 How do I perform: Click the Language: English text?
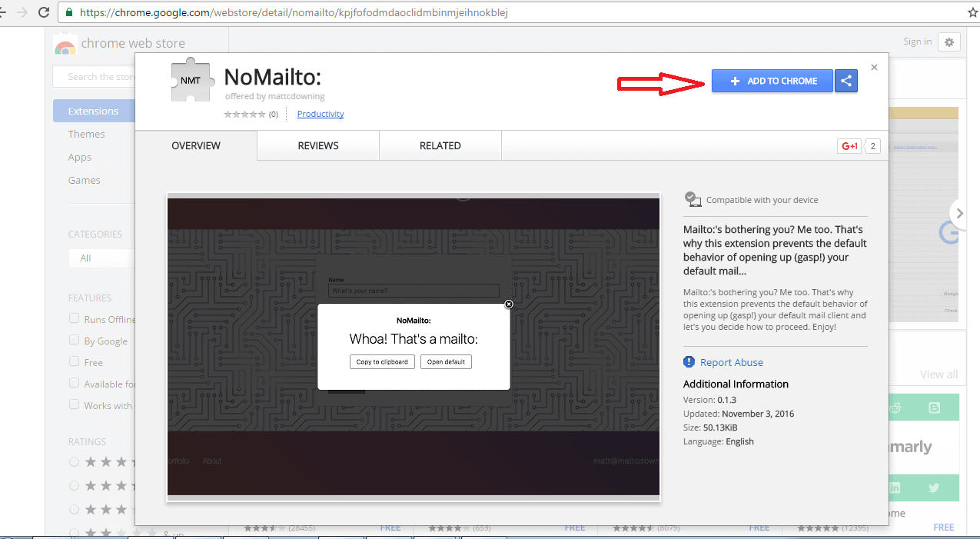(x=719, y=441)
